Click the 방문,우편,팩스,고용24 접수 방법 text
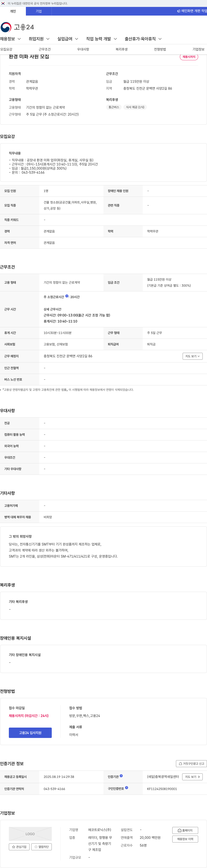The height and width of the screenshot is (868, 207). coord(85,716)
